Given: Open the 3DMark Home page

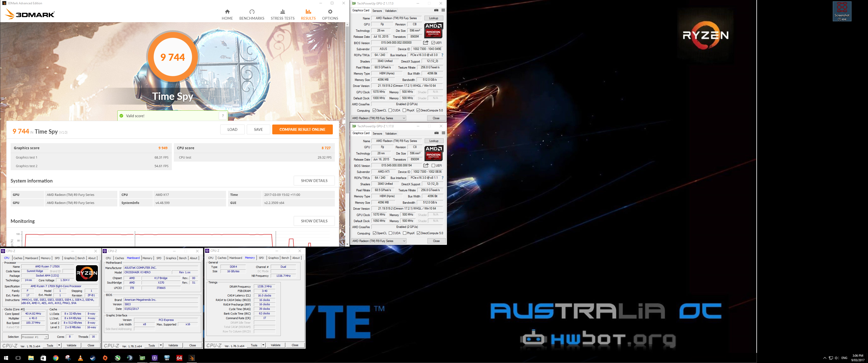Looking at the screenshot, I should click(x=227, y=15).
